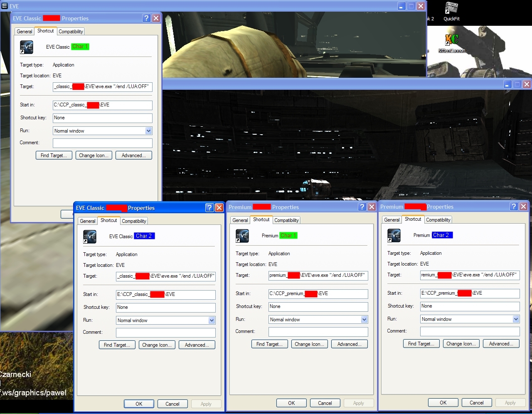Switch to General tab in Premium Char 2 dialog
This screenshot has width=532, height=414.
pyautogui.click(x=392, y=220)
